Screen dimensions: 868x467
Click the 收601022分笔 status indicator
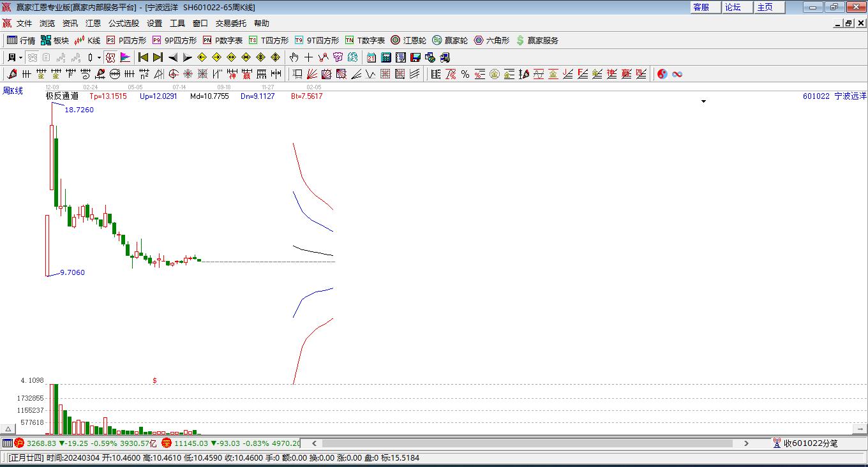coord(805,443)
